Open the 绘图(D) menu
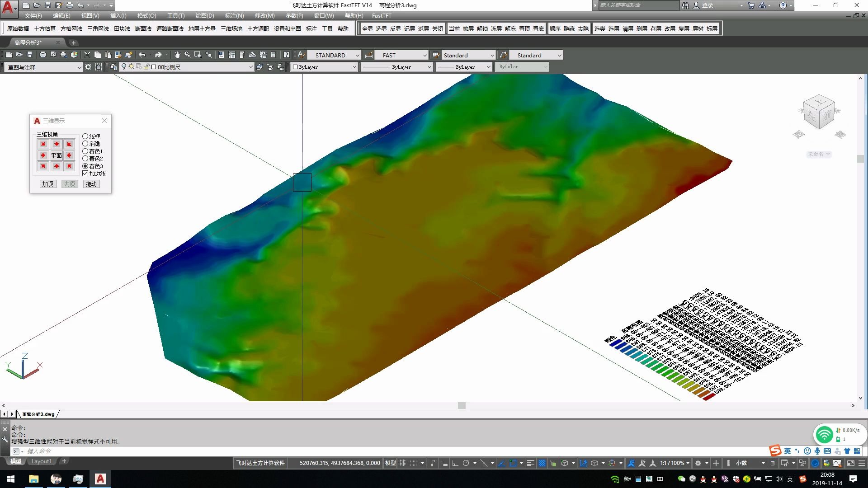 pyautogui.click(x=204, y=15)
